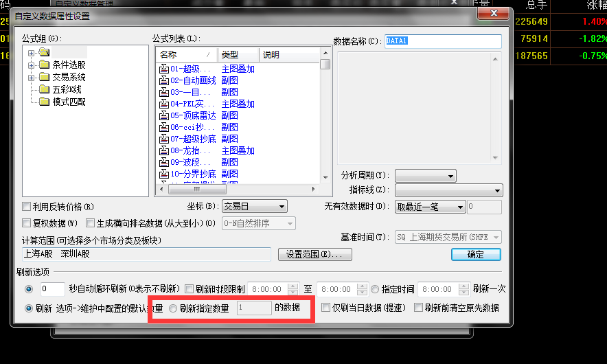Click the 交易系统 folder icon
This screenshot has height=364, width=607.
45,77
